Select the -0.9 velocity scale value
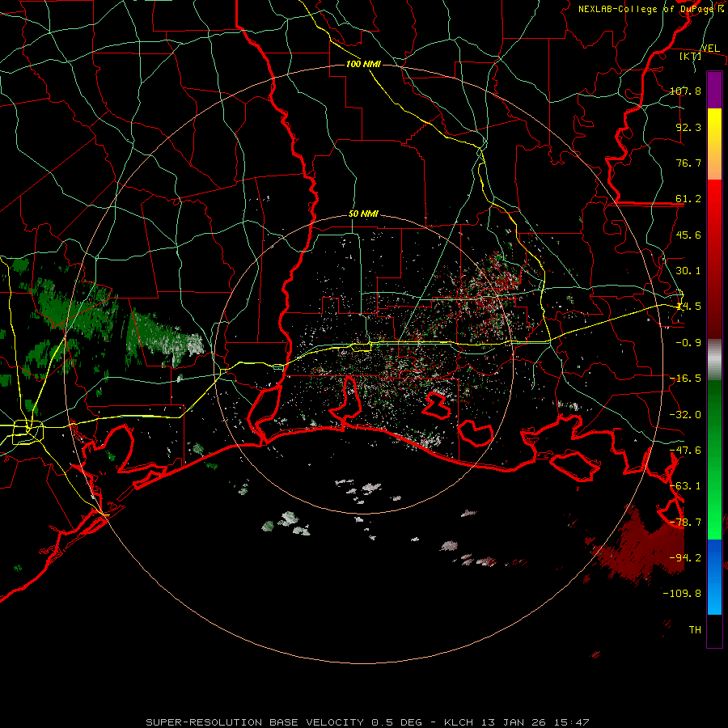The height and width of the screenshot is (728, 728). tap(688, 343)
